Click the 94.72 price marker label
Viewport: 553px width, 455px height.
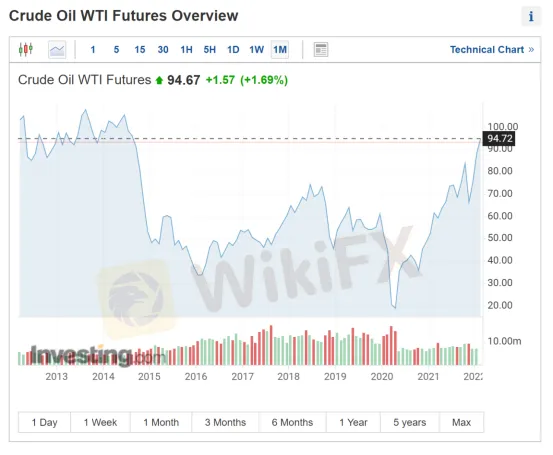tap(499, 138)
